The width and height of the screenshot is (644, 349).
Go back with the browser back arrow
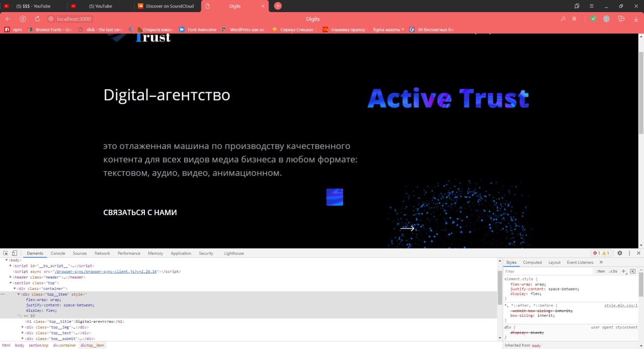pyautogui.click(x=8, y=19)
